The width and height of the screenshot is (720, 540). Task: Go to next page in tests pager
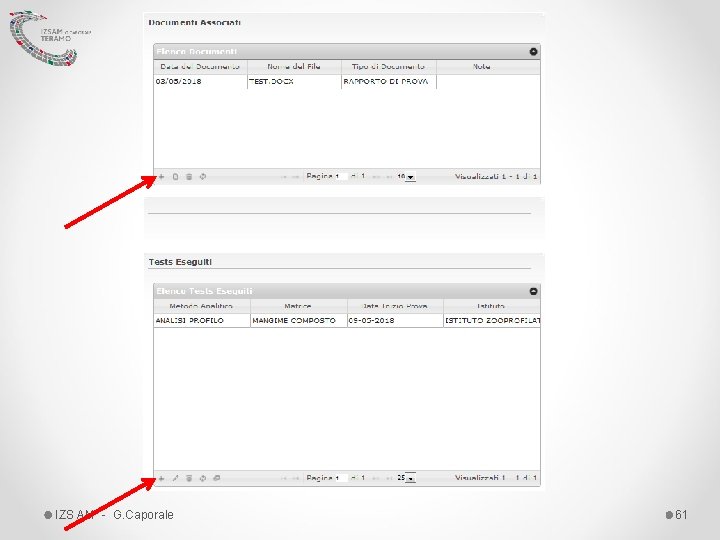point(377,478)
